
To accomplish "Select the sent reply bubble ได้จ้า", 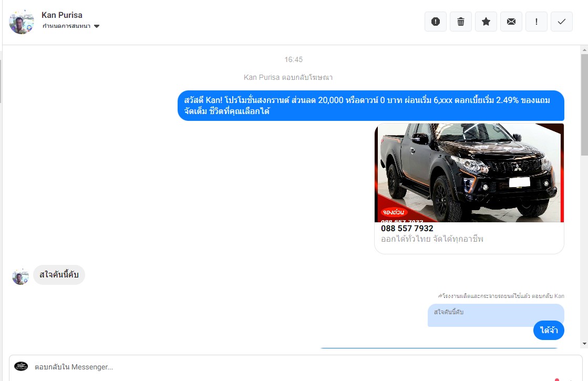I will tap(549, 331).
